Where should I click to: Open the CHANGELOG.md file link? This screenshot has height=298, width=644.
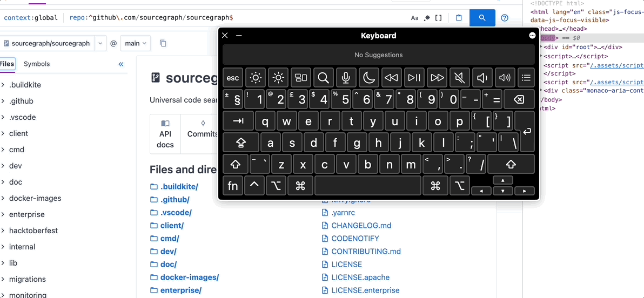pyautogui.click(x=361, y=225)
